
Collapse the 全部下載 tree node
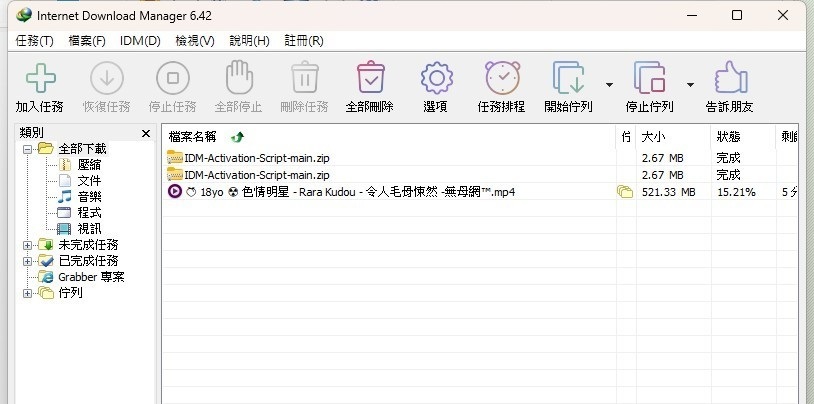[27, 149]
